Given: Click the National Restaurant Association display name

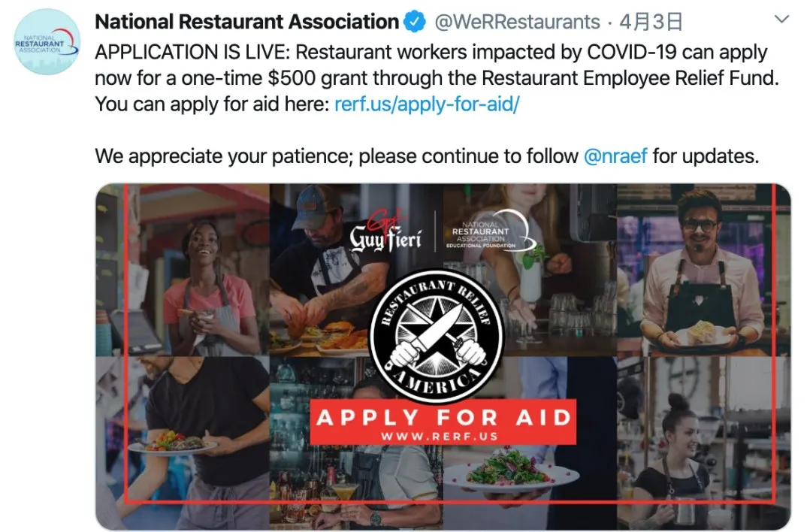Looking at the screenshot, I should click(247, 22).
